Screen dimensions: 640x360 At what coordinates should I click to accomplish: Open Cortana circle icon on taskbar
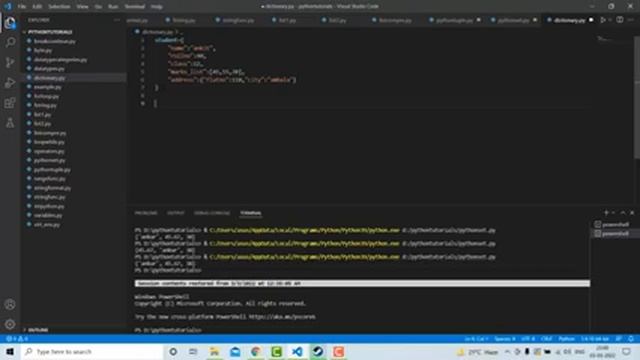click(x=173, y=351)
